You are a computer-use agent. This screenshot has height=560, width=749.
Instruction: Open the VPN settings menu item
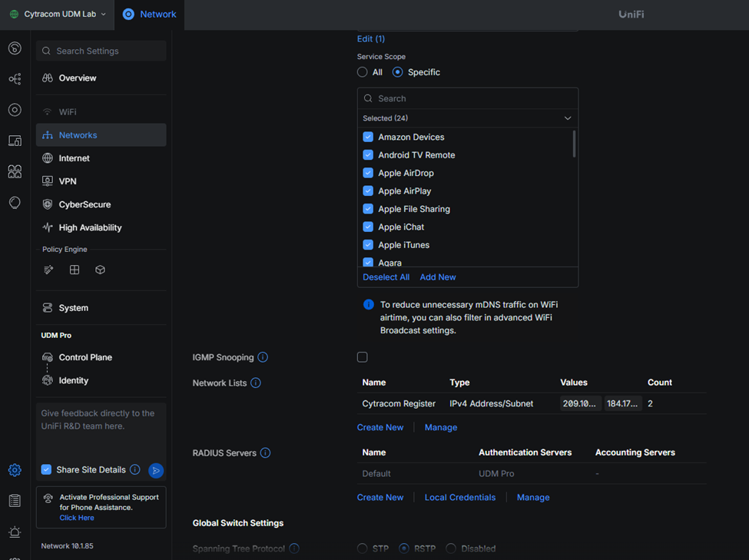coord(68,181)
